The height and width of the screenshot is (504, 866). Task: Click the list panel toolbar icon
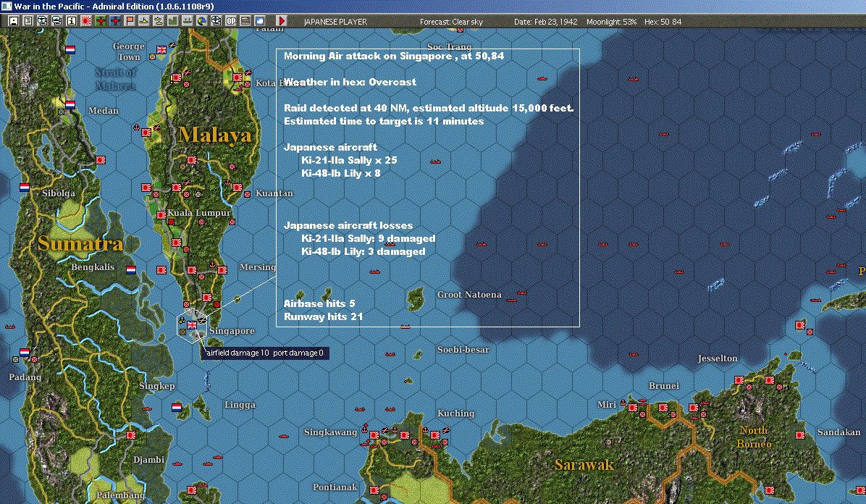point(245,21)
